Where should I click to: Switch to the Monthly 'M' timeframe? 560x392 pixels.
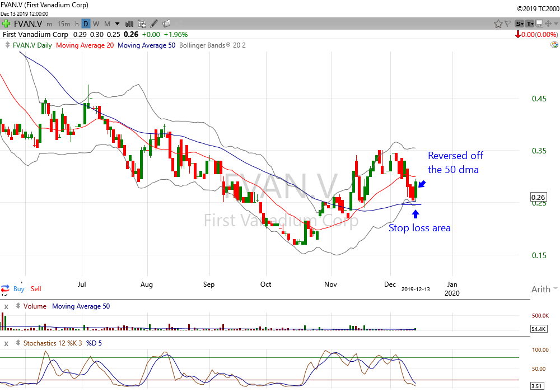tap(107, 24)
